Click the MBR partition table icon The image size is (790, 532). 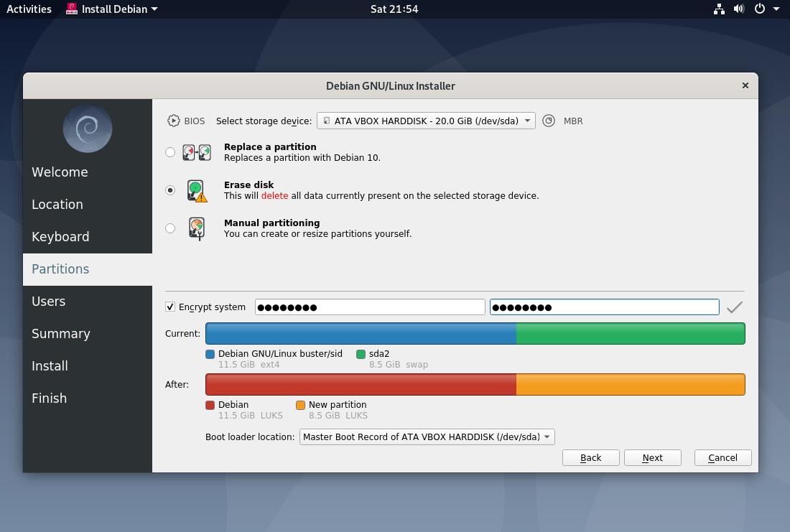pyautogui.click(x=549, y=121)
